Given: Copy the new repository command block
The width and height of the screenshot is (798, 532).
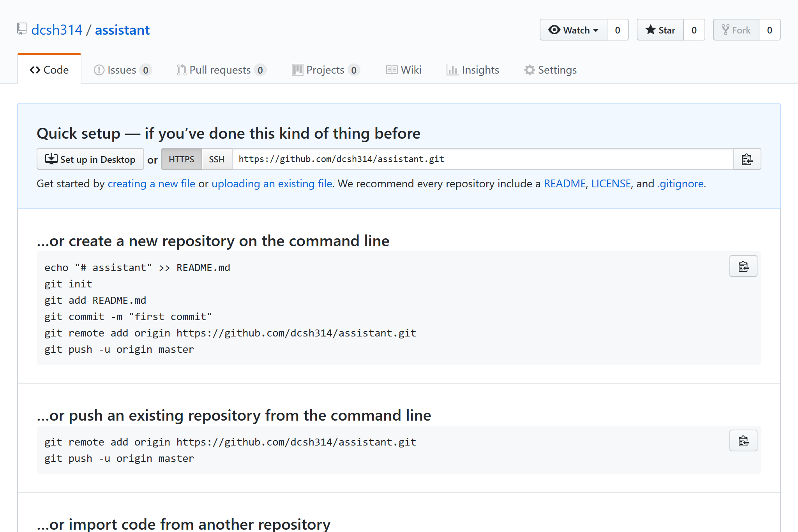Looking at the screenshot, I should [x=743, y=266].
